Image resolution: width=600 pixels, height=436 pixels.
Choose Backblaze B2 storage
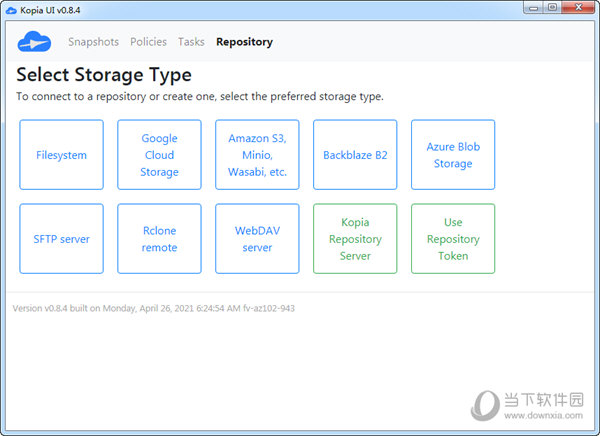[x=355, y=155]
